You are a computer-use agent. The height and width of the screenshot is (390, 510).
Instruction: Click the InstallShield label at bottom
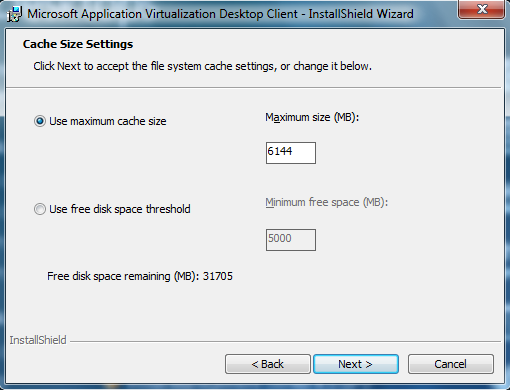coord(38,340)
